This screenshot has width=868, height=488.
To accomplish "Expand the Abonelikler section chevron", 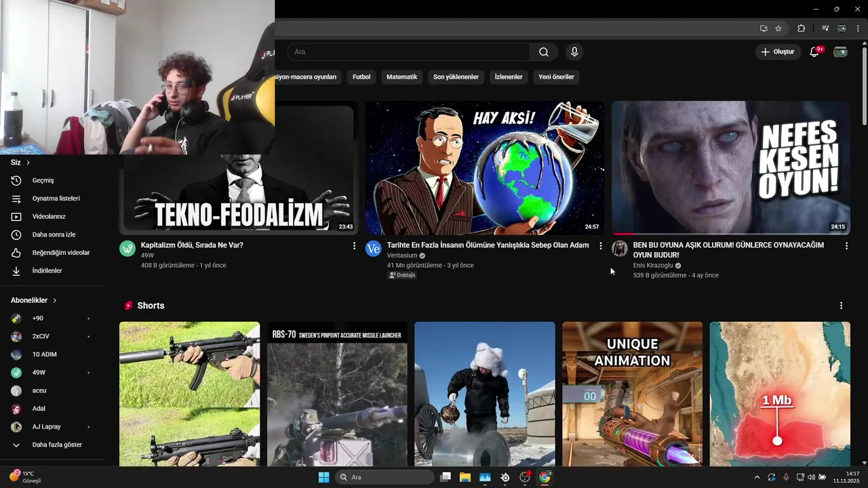I will point(55,300).
